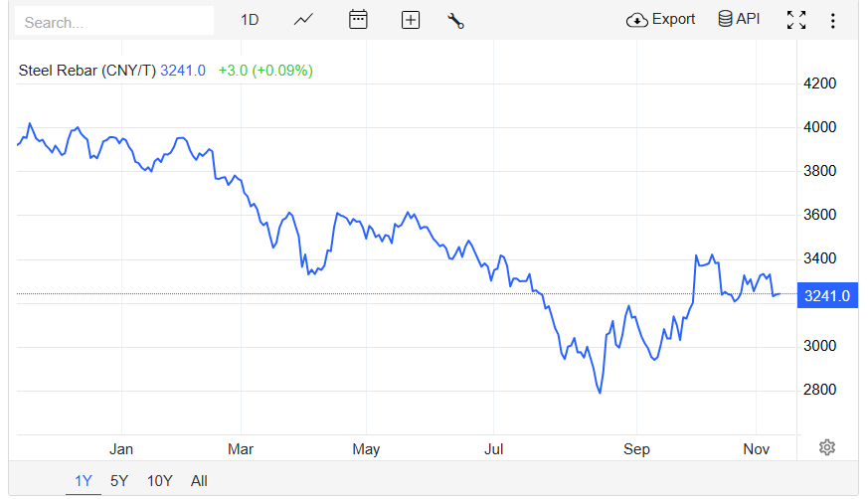Click the API text link
This screenshot has width=868, height=499.
click(x=748, y=20)
